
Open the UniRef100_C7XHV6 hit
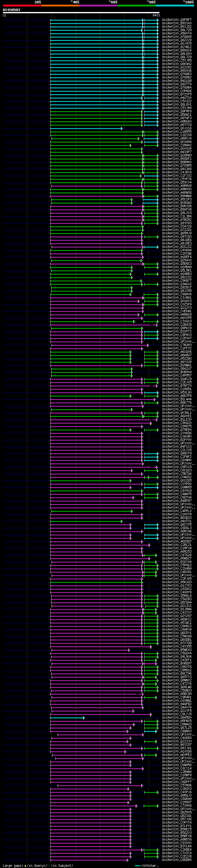pyautogui.click(x=177, y=806)
